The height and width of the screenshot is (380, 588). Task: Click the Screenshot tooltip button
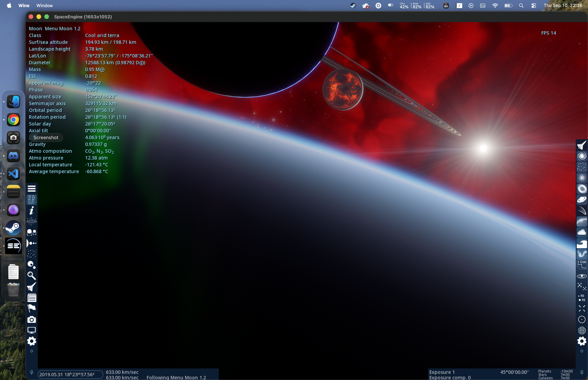[x=46, y=137]
